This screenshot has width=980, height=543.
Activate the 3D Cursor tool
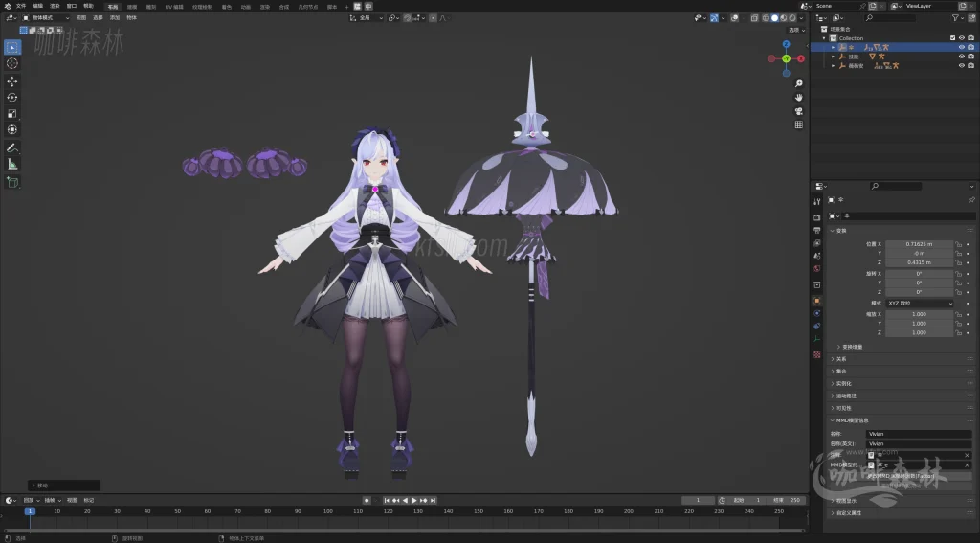coord(11,63)
